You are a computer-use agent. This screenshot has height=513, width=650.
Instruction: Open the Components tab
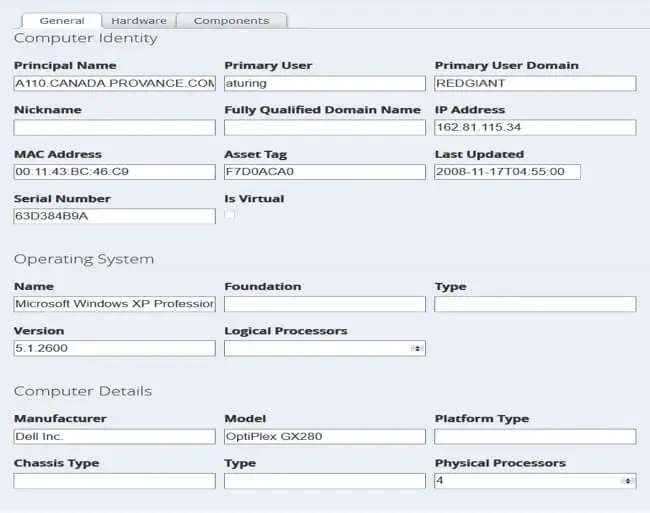[x=231, y=21]
